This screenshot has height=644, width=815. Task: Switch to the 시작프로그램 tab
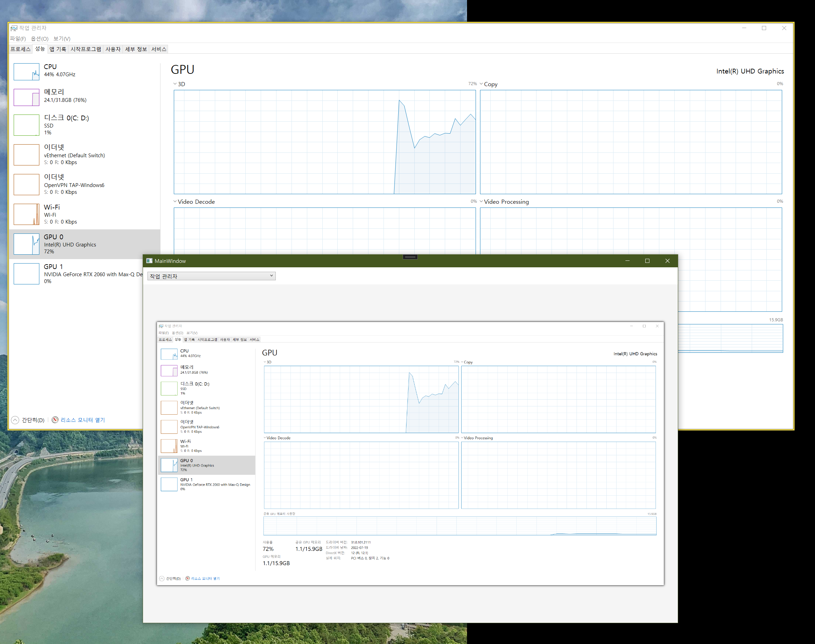pyautogui.click(x=86, y=49)
